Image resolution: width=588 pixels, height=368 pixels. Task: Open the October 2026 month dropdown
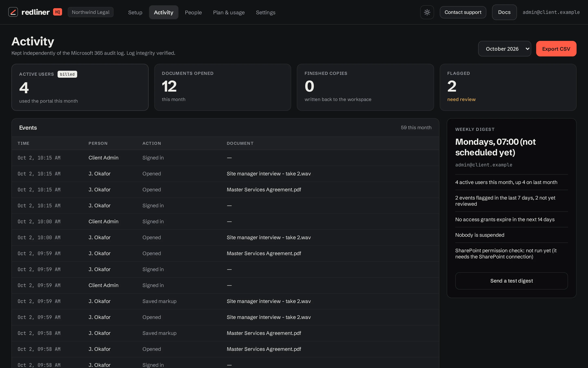coord(504,49)
